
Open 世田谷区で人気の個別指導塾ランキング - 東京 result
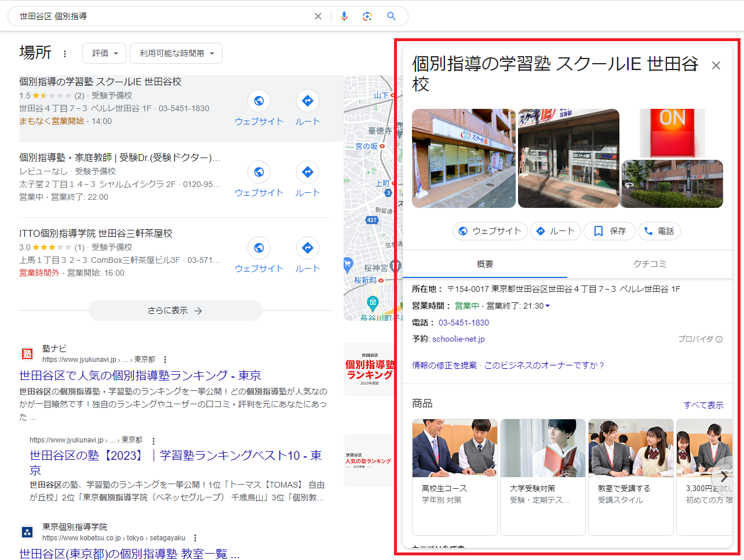140,375
